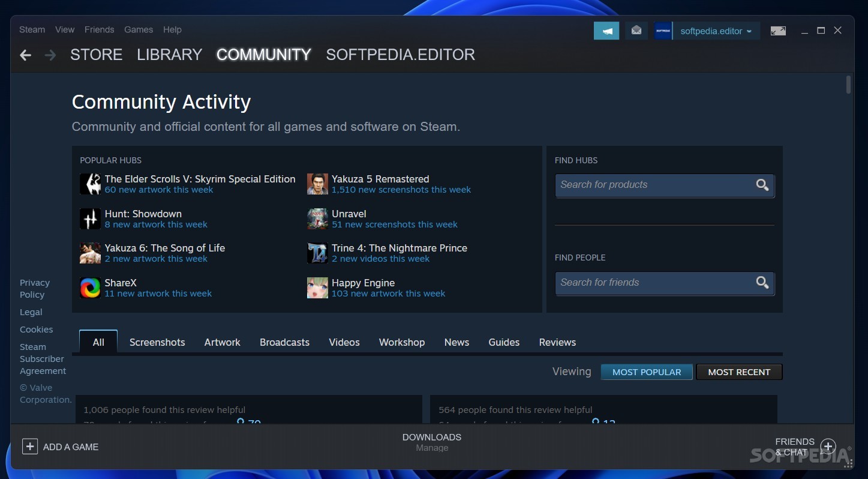Click the Trine 4 hub icon

coord(318,253)
